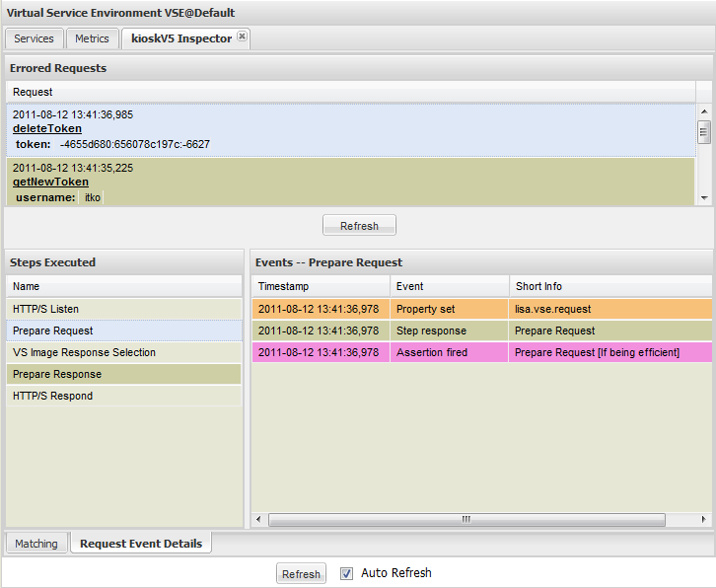This screenshot has width=716, height=588.
Task: Open the Metrics tab
Action: click(93, 38)
